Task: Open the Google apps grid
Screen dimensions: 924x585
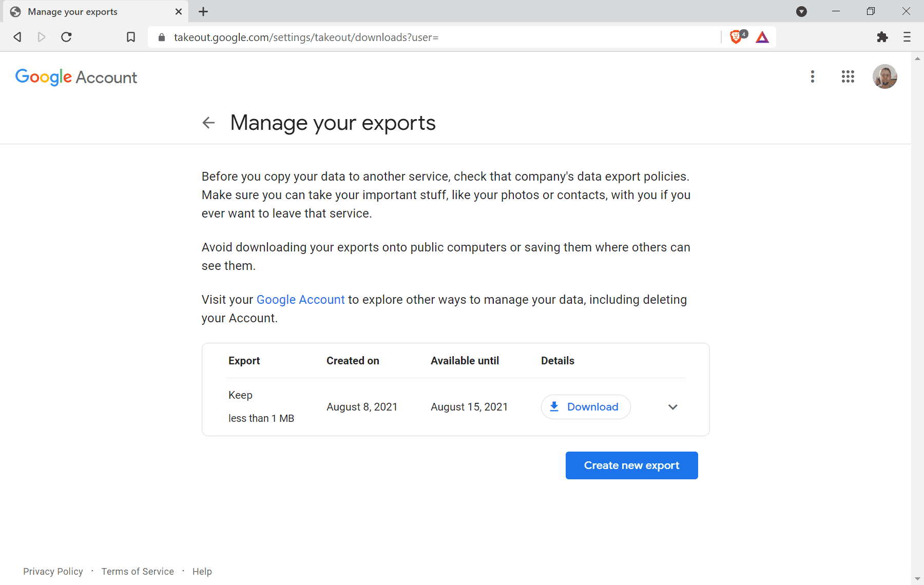Action: point(848,76)
